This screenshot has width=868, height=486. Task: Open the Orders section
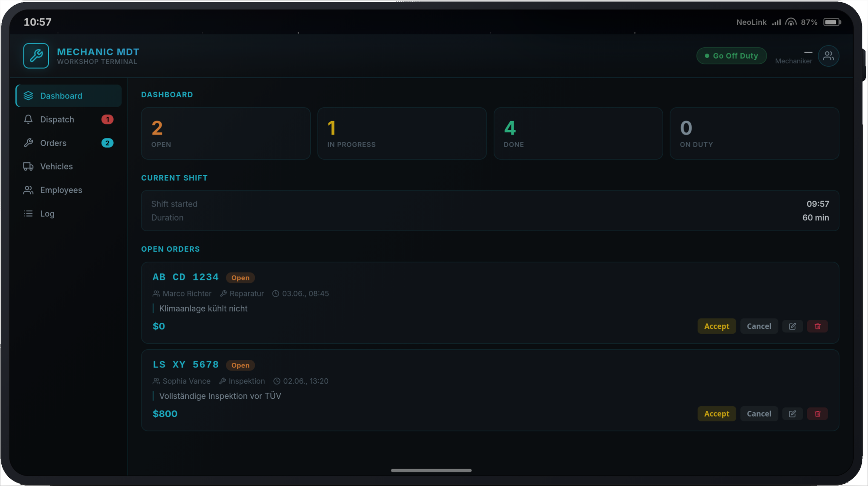69,143
